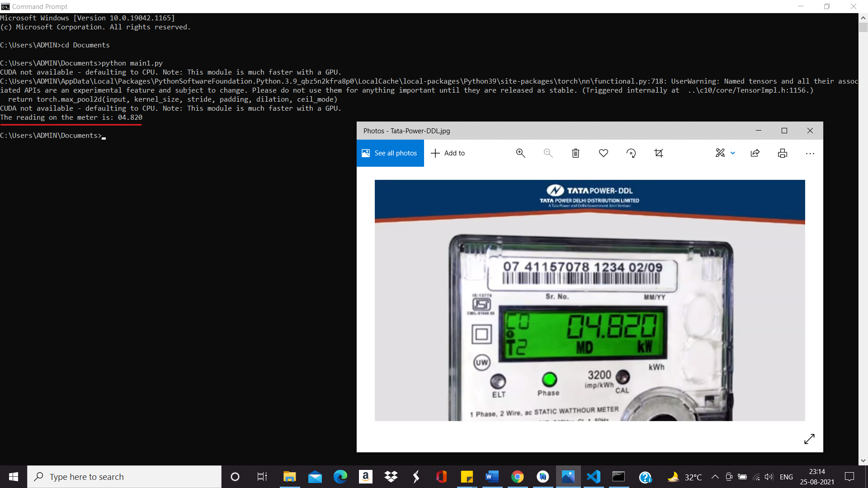Switch to Word in taskbar

click(492, 477)
